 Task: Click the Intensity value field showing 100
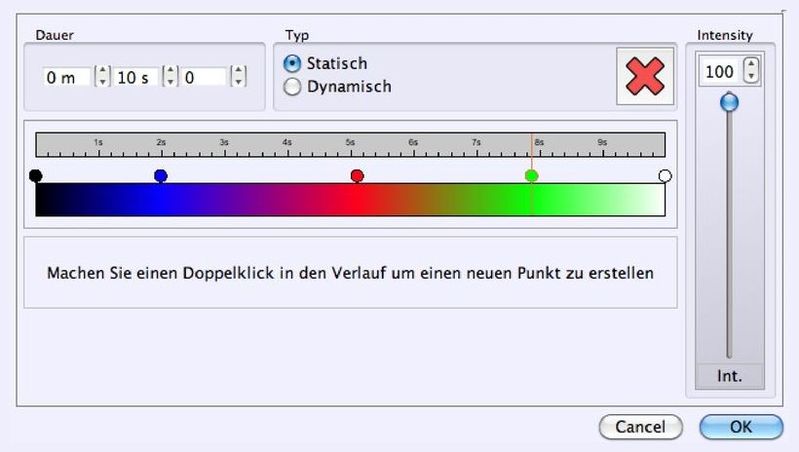click(x=721, y=71)
